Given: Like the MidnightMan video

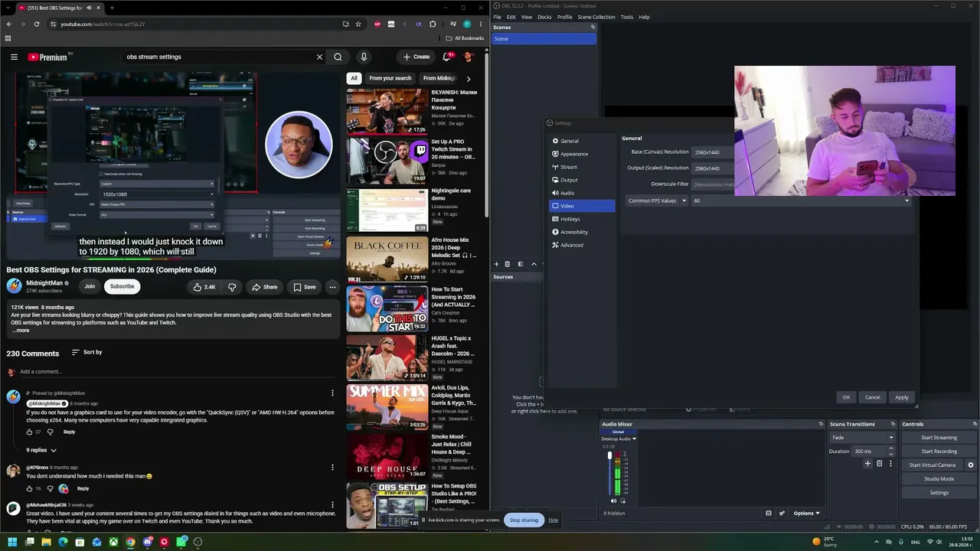Looking at the screenshot, I should tap(204, 287).
